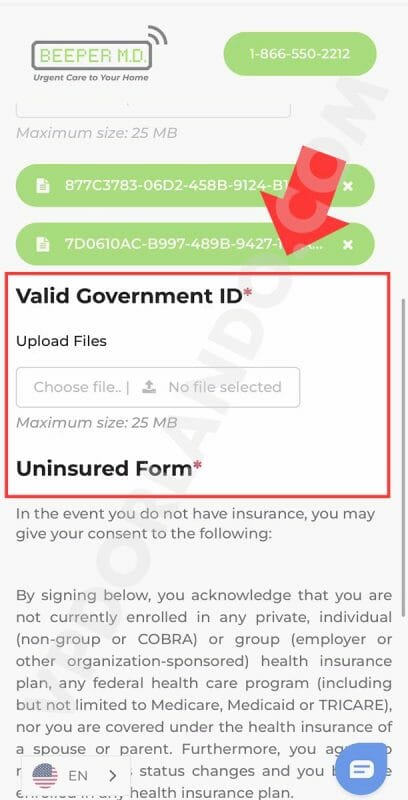Click the US flag language icon

(x=45, y=776)
